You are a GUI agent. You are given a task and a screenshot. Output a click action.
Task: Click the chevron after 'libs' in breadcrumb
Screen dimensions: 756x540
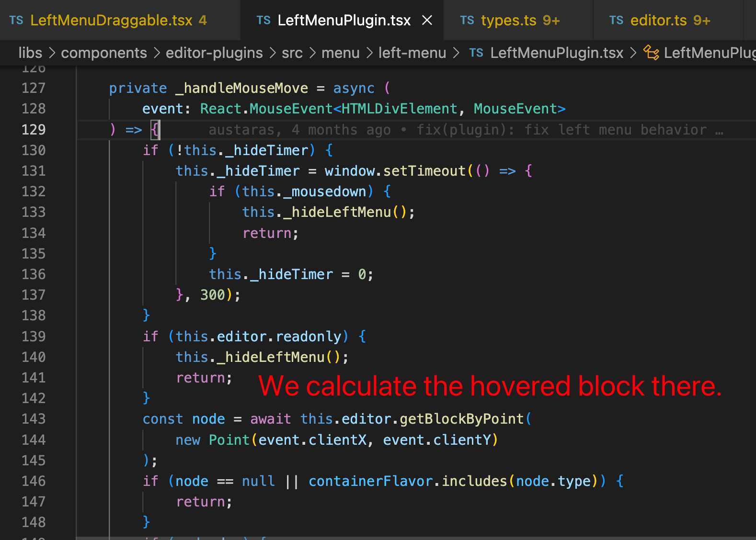pyautogui.click(x=52, y=53)
